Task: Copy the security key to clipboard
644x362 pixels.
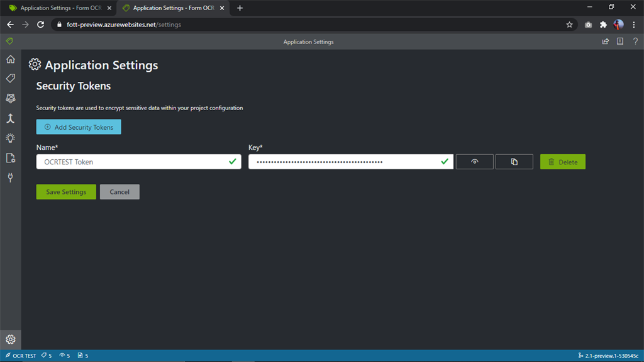Action: [514, 162]
